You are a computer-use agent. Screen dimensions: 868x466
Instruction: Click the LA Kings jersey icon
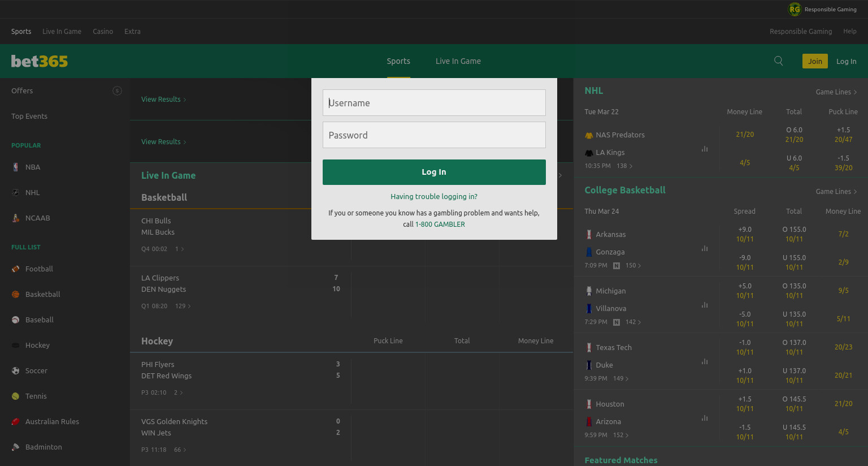(x=589, y=153)
